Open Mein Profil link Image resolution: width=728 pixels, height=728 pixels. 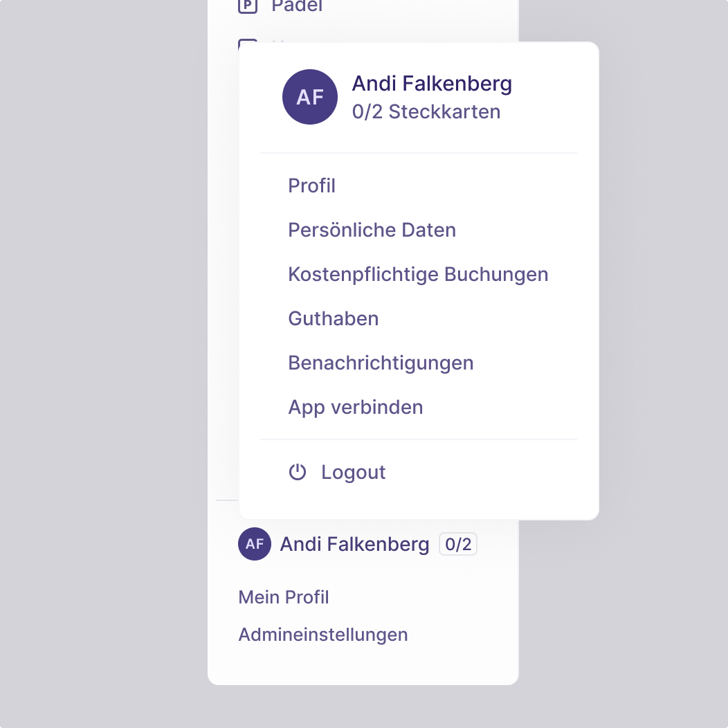coord(283,597)
